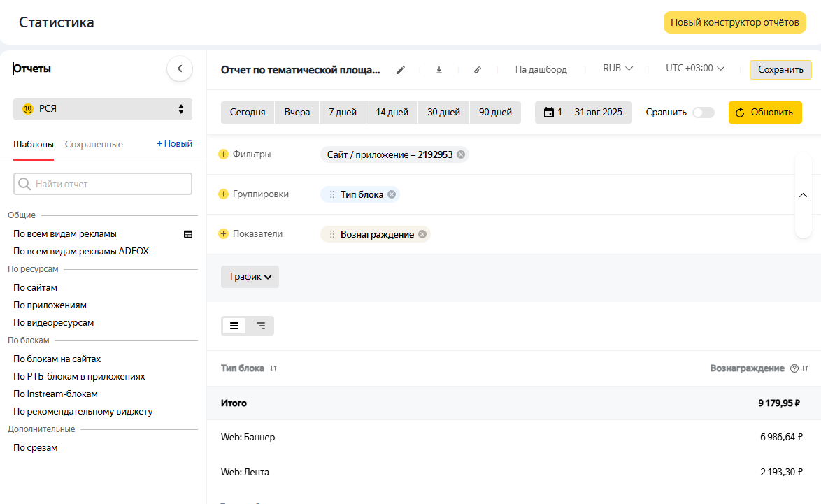Remove the Вознаграждение metric chip
The image size is (821, 504).
click(422, 234)
